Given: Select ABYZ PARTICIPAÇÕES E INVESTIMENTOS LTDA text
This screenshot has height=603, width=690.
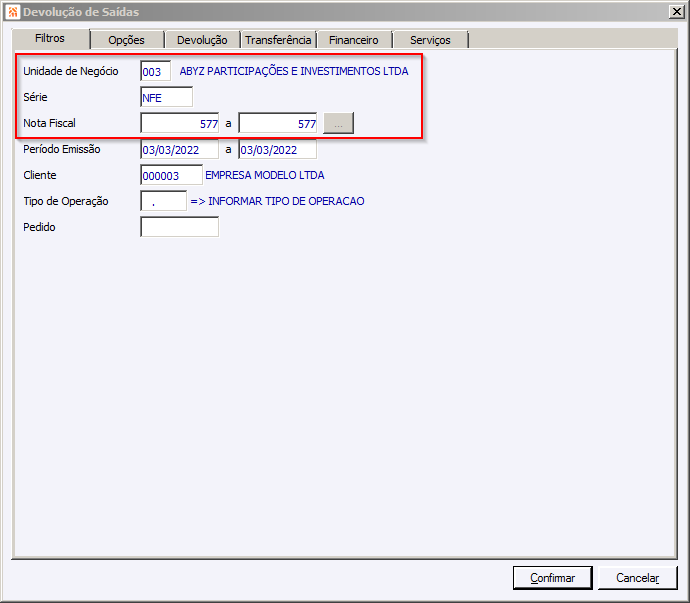Looking at the screenshot, I should [x=294, y=71].
